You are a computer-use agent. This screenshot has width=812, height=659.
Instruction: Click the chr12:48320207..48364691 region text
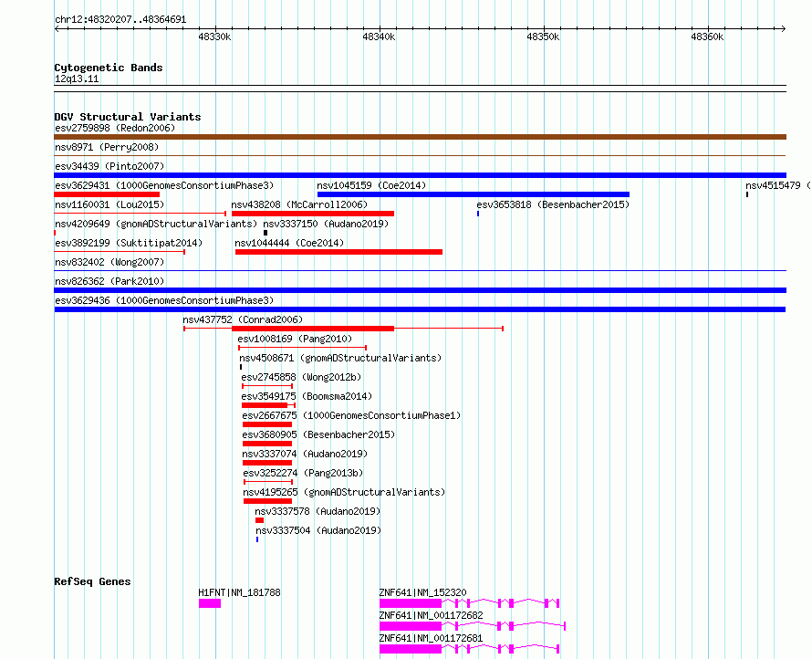click(x=120, y=20)
